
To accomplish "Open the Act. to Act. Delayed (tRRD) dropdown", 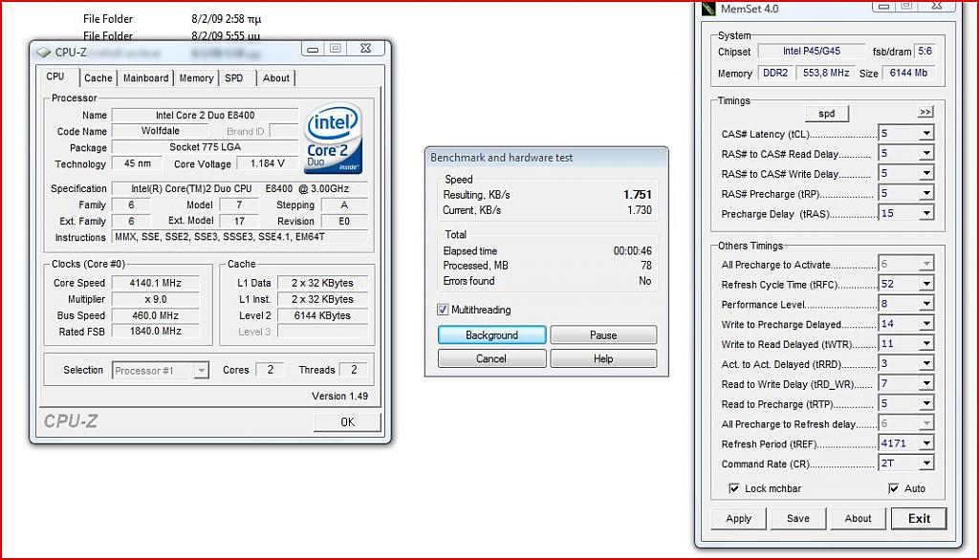I will [926, 364].
